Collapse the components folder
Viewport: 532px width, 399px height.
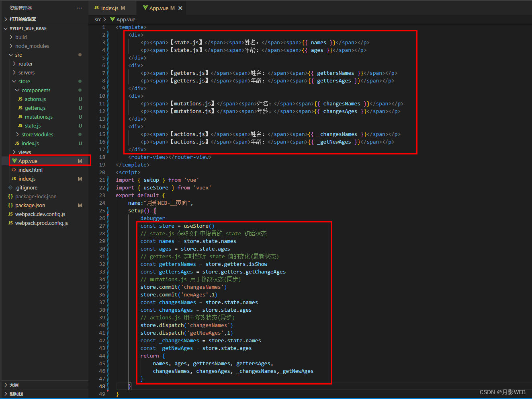click(18, 90)
